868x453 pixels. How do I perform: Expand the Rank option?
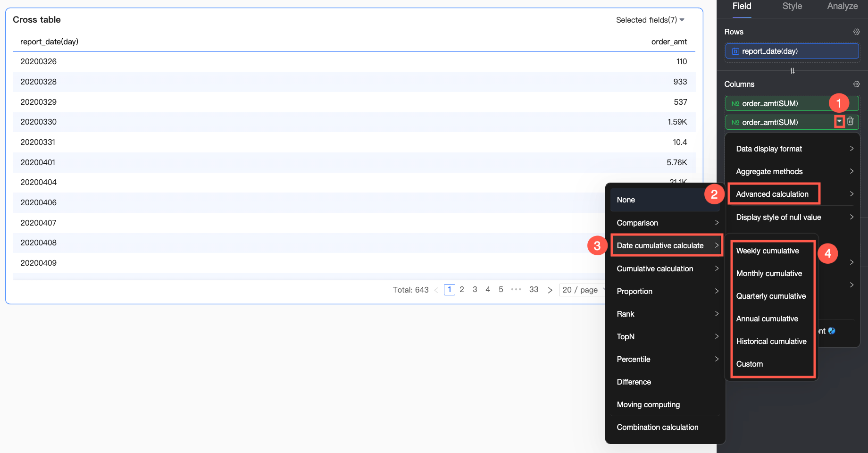click(x=665, y=314)
